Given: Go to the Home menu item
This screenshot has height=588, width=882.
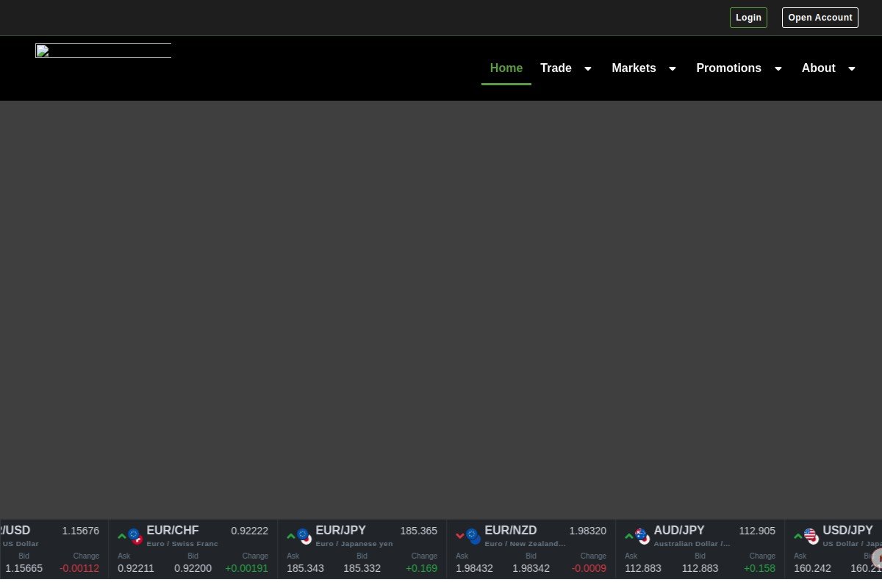Looking at the screenshot, I should (x=506, y=68).
